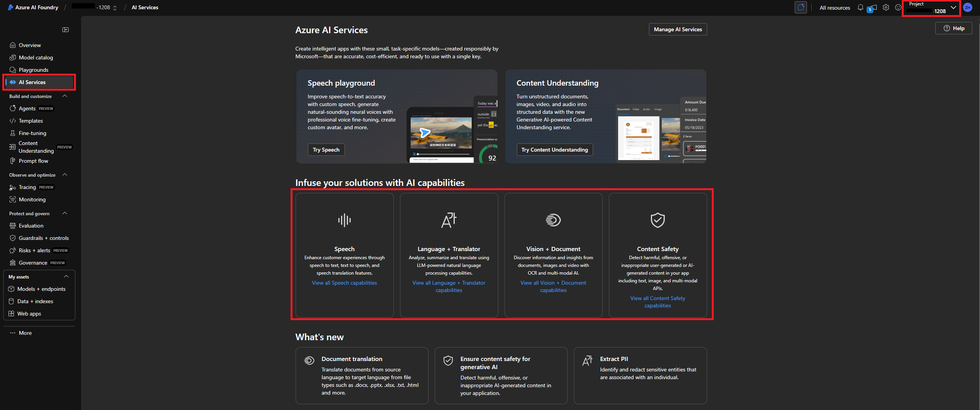Click the ZH user avatar
Viewport: 980px width, 410px height.
(x=967, y=7)
